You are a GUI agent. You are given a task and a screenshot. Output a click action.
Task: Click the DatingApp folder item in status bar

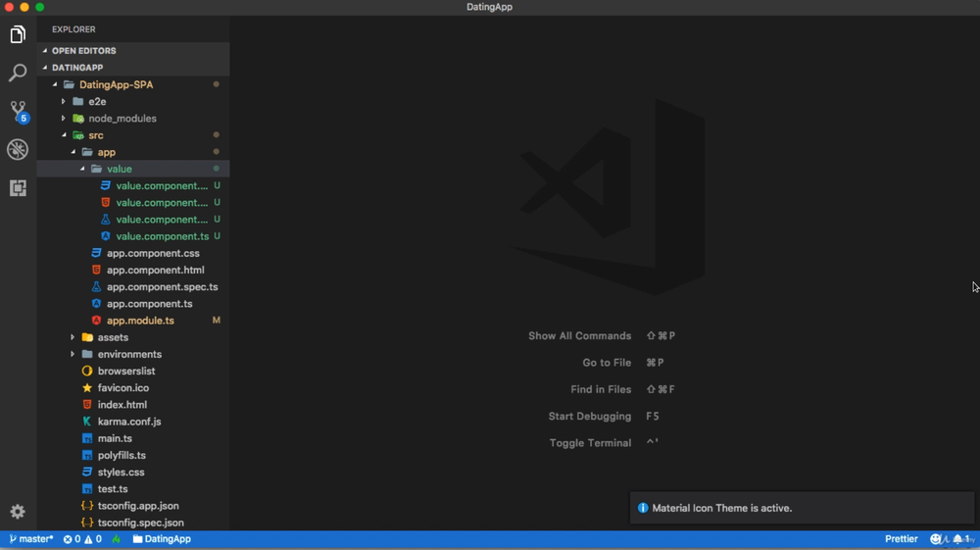162,539
